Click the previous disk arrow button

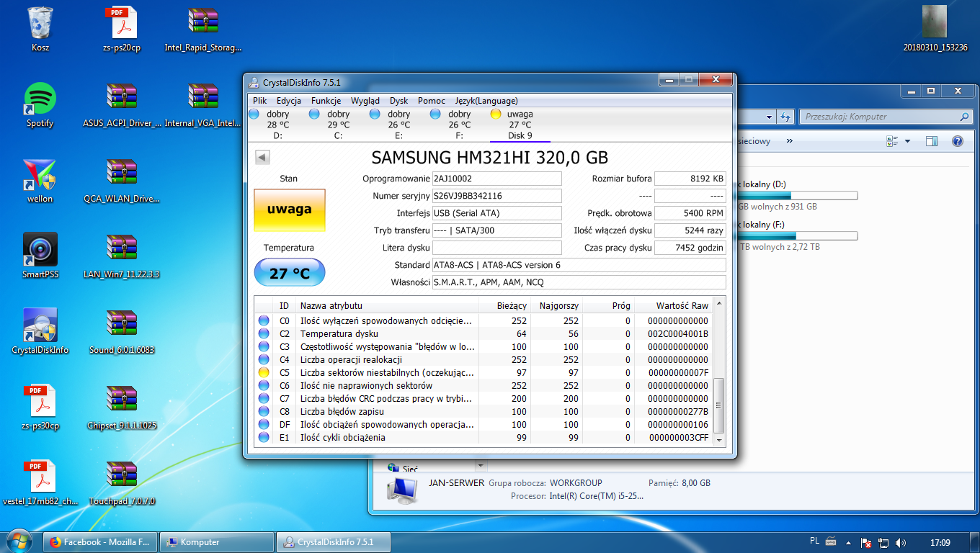262,158
